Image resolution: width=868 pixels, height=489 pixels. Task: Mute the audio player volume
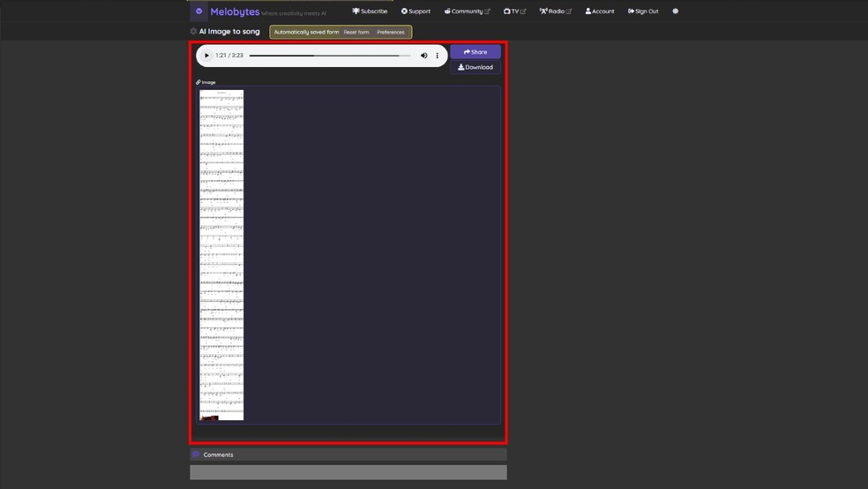tap(424, 56)
